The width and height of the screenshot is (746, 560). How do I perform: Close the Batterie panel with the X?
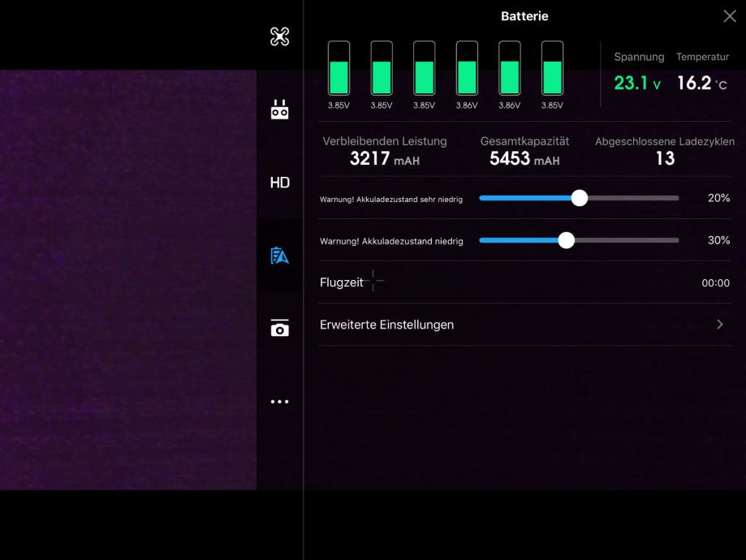729,16
